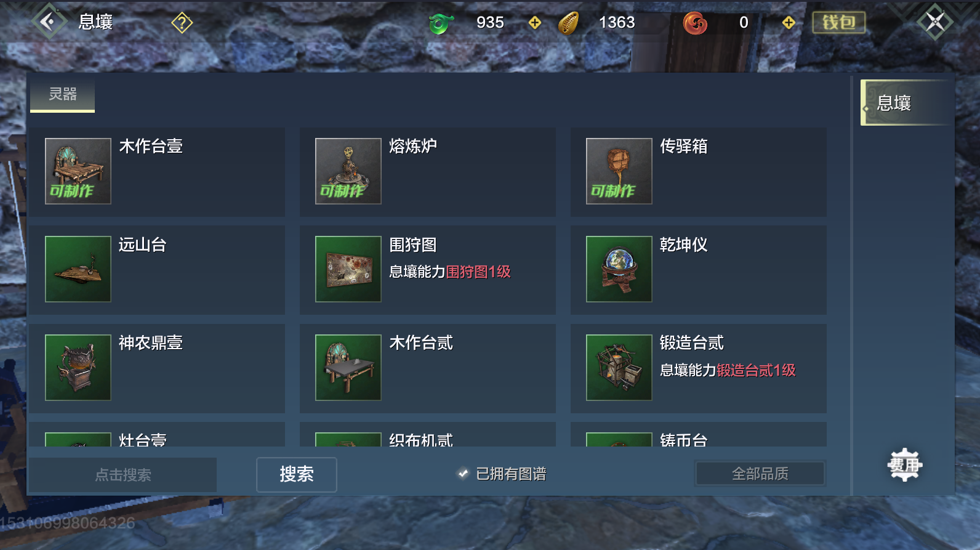The height and width of the screenshot is (550, 980).
Task: Open the yellow question mark help icon
Action: coord(182,23)
